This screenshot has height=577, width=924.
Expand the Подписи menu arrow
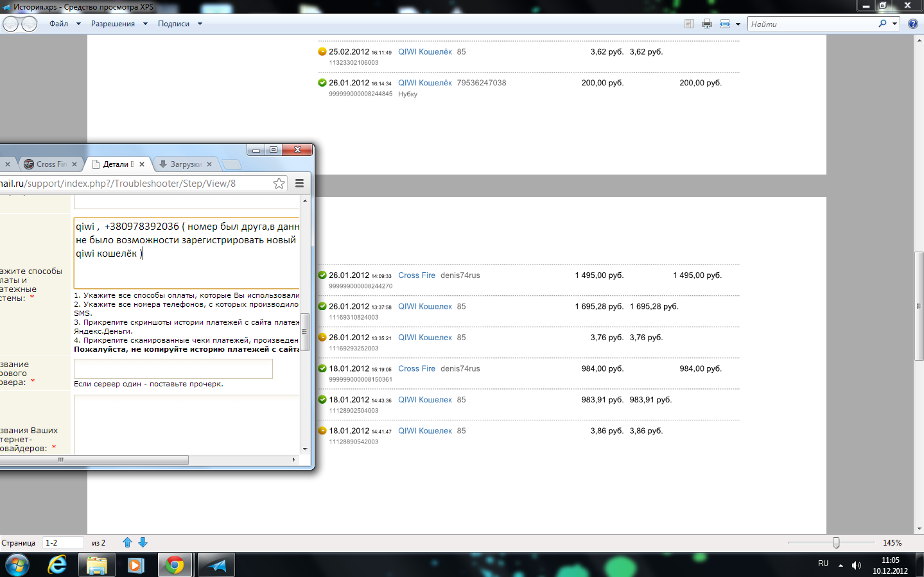[x=200, y=24]
